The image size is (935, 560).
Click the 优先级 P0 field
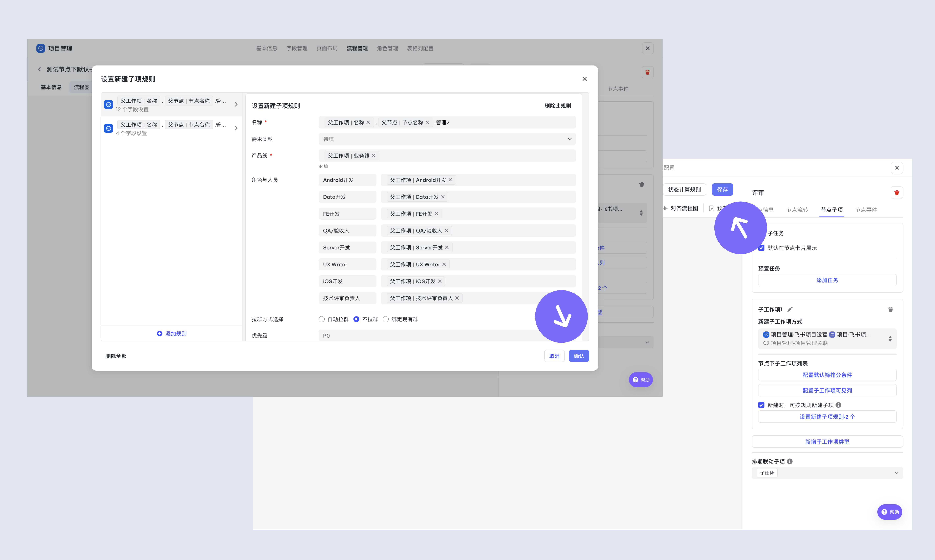click(447, 335)
